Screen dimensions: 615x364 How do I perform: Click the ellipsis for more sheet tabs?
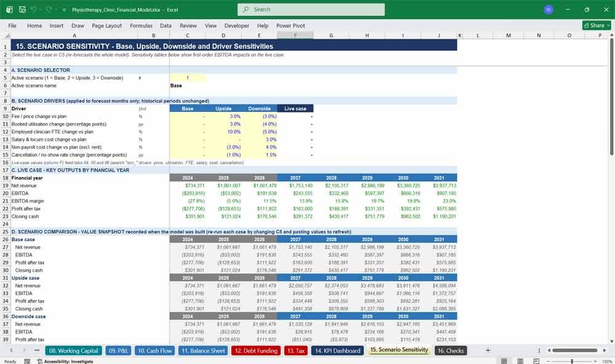pos(37,350)
